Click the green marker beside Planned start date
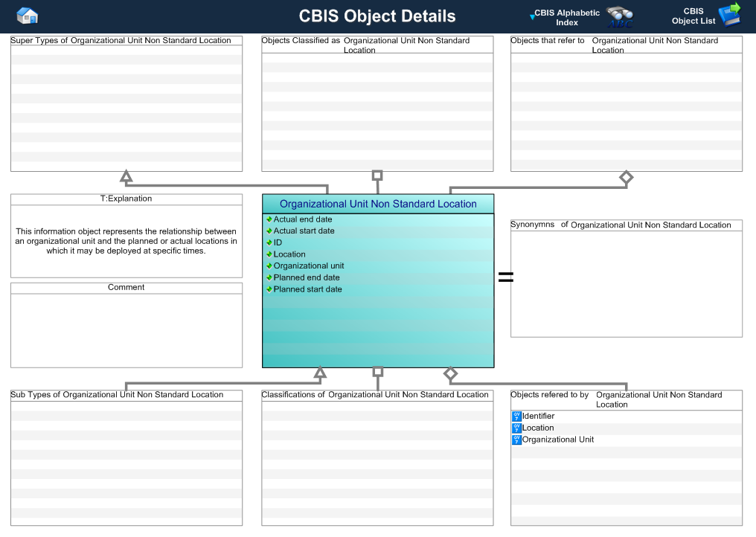Viewport: 756px width, 537px height. point(269,289)
